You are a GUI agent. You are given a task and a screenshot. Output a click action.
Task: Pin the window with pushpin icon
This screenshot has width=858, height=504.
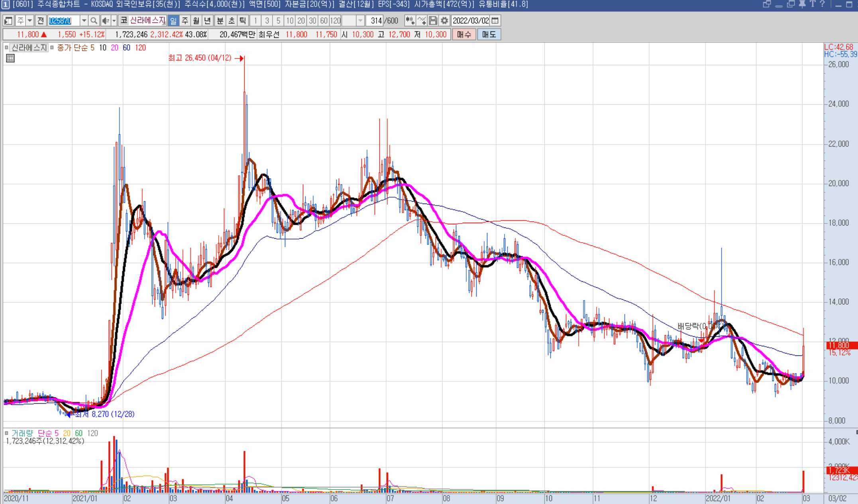pyautogui.click(x=802, y=4)
